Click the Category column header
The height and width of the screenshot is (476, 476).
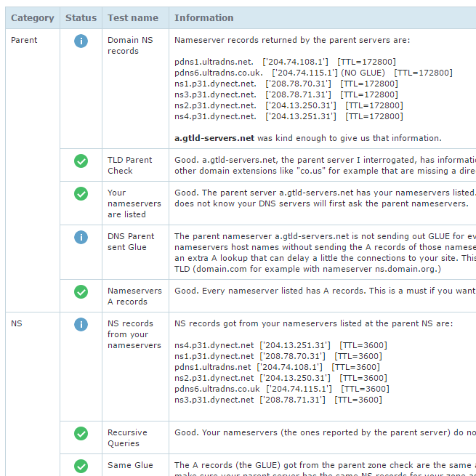tap(33, 18)
